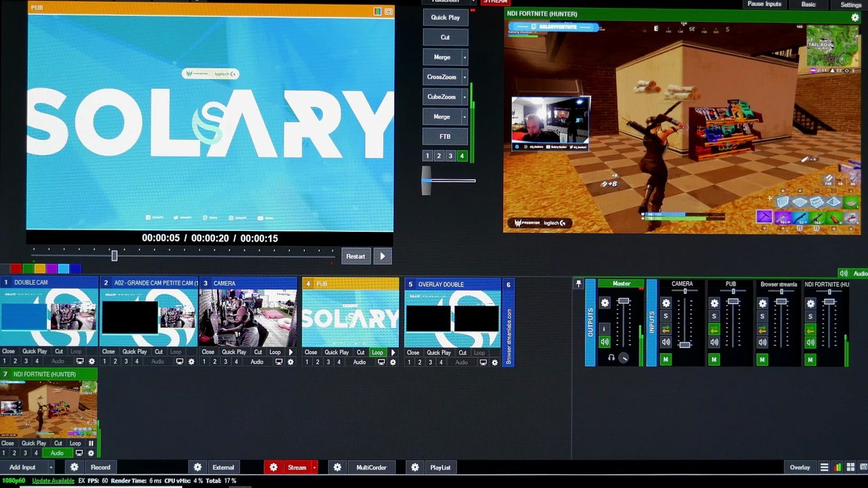Open Settings in top bar
Viewport: 868px width, 488px height.
[x=851, y=5]
